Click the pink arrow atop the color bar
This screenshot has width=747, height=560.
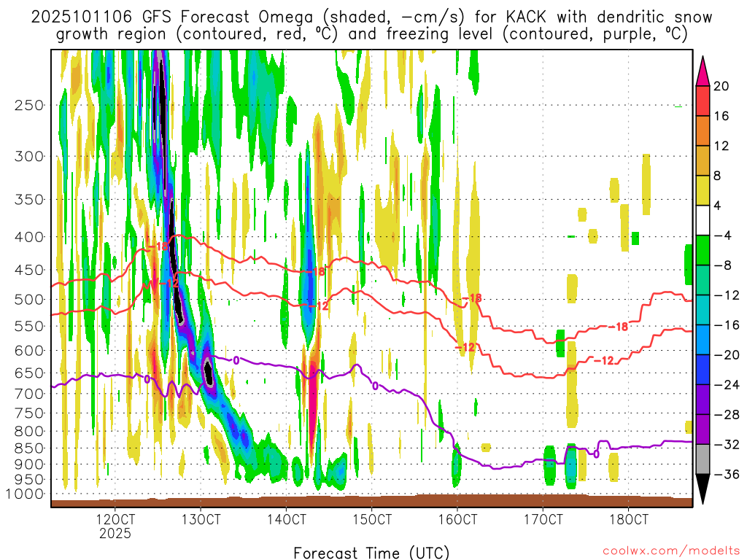pos(703,71)
